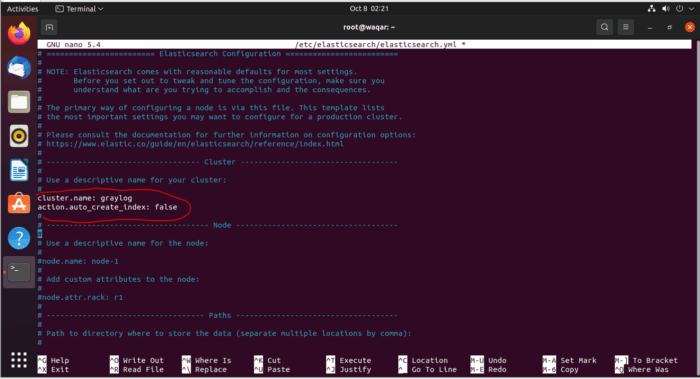Click the power icon in top bar
Image resolution: width=700 pixels, height=379 pixels.
point(679,8)
